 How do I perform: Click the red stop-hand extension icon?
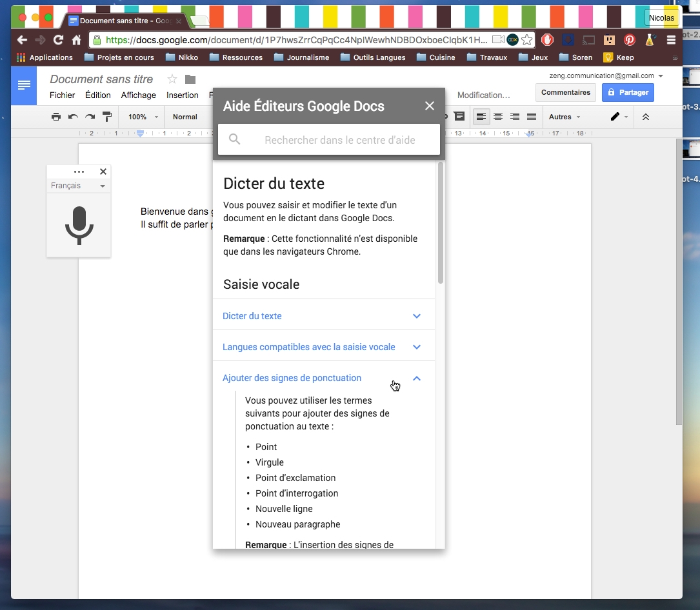[547, 40]
